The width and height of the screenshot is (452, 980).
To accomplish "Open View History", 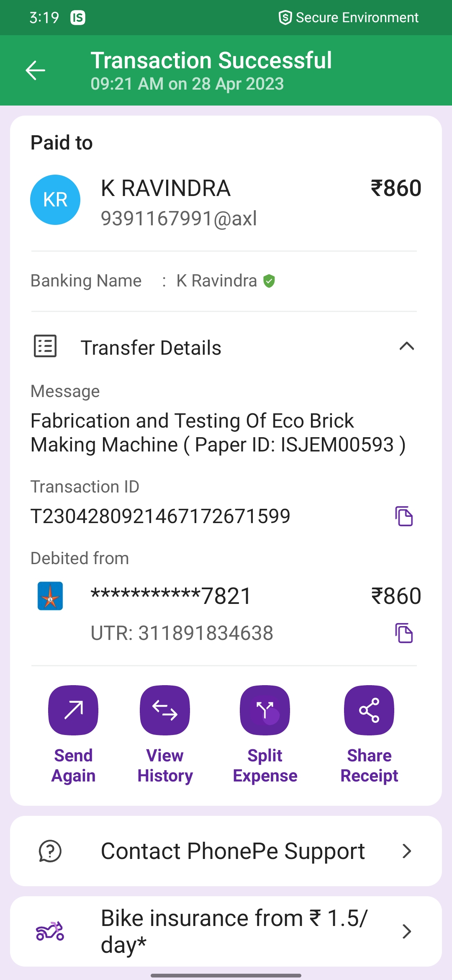I will (x=165, y=710).
